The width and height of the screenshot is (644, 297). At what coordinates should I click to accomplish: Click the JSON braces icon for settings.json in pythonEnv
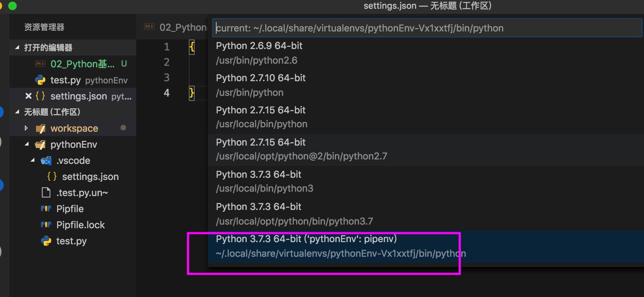[52, 177]
